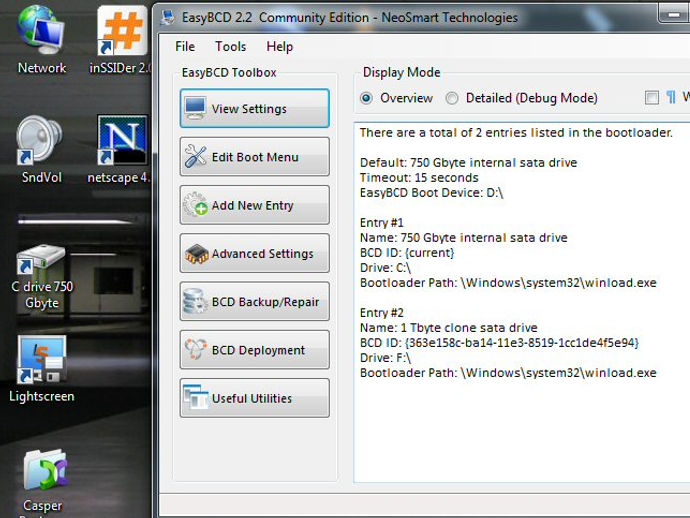This screenshot has width=690, height=518.
Task: Click the 'Entry #1' heading
Action: (382, 223)
